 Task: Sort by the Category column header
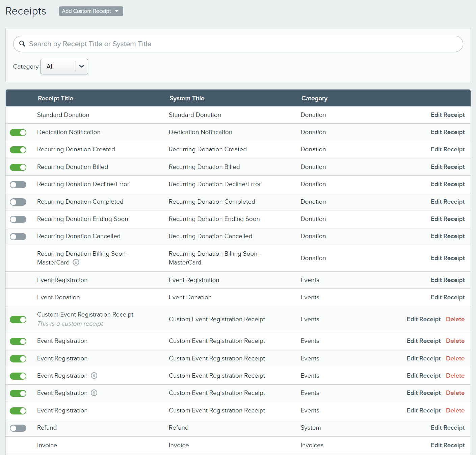point(314,98)
